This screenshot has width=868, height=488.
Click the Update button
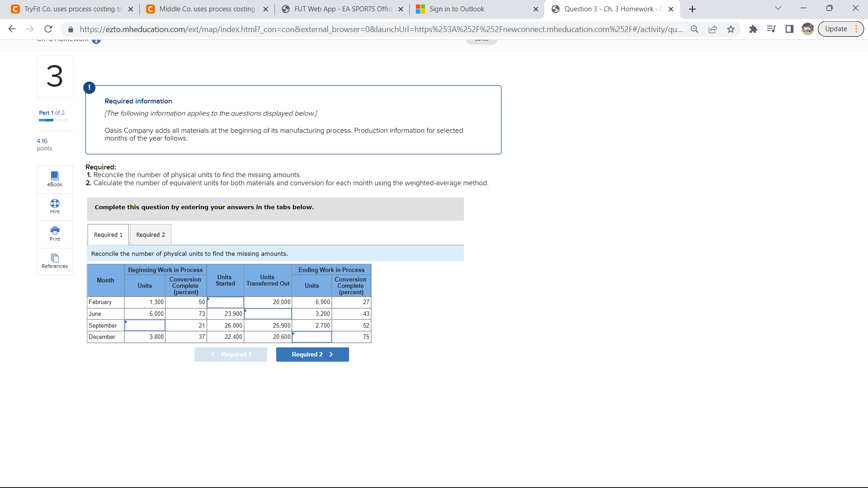pyautogui.click(x=836, y=28)
